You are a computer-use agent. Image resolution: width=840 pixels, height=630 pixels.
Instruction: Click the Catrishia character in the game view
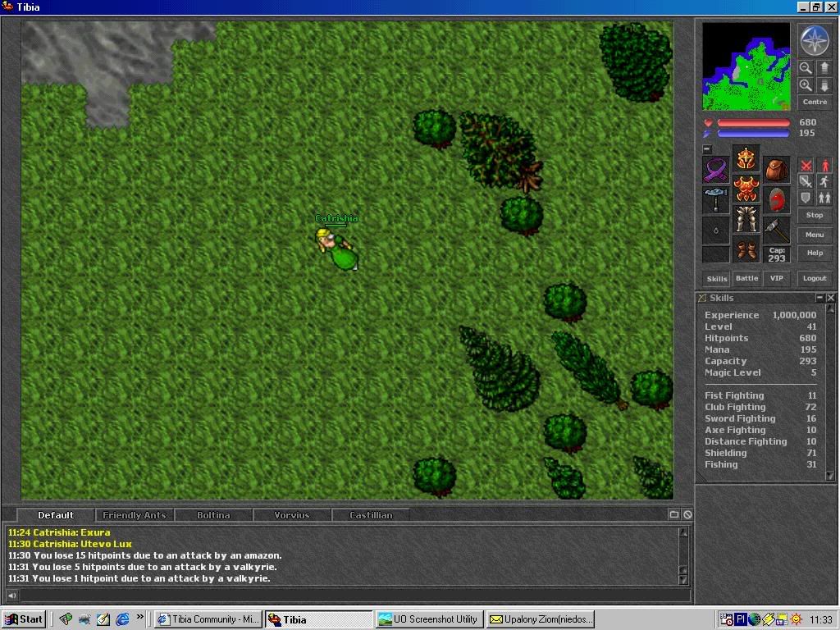point(336,249)
